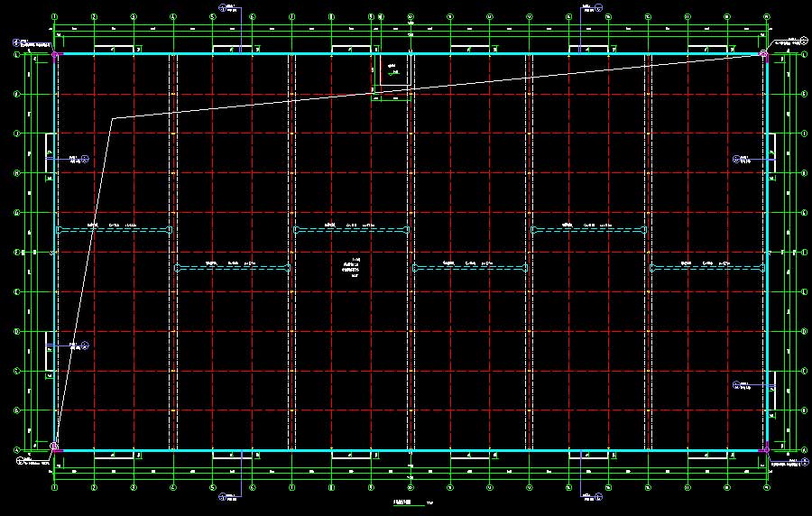Screen dimensions: 812x516
Task: Select magenta corner column at top-right
Action: pos(765,54)
